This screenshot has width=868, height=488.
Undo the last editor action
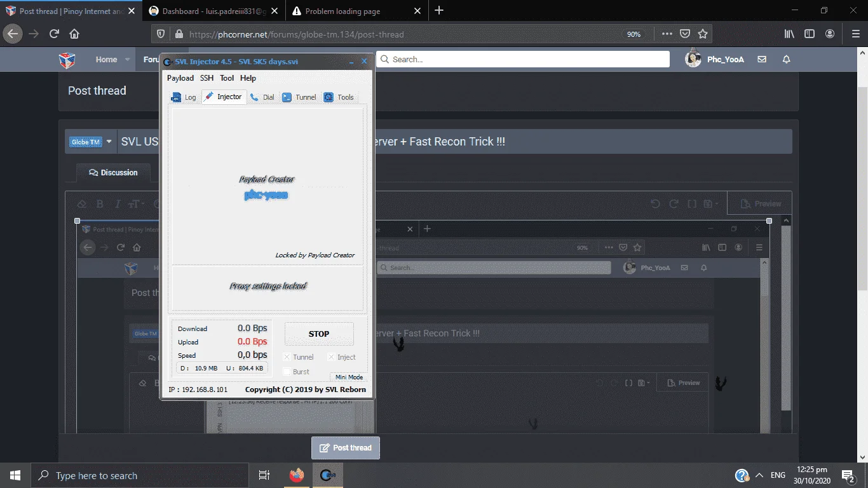coord(656,204)
